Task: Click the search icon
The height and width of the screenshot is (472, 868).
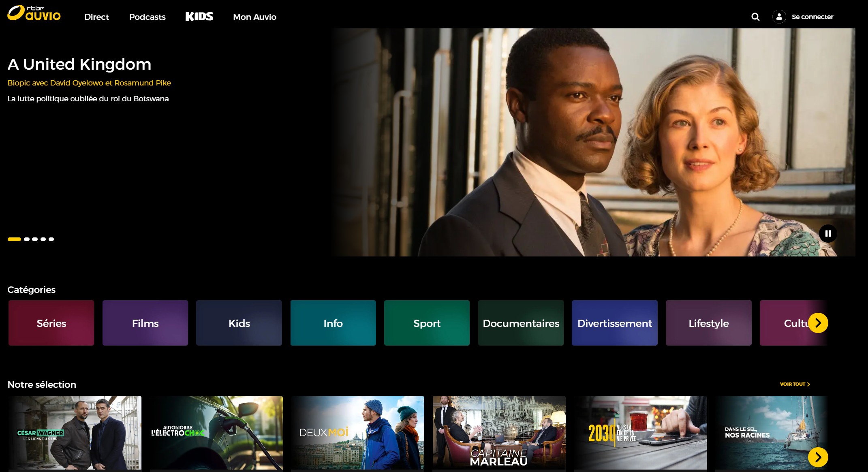Action: click(755, 16)
